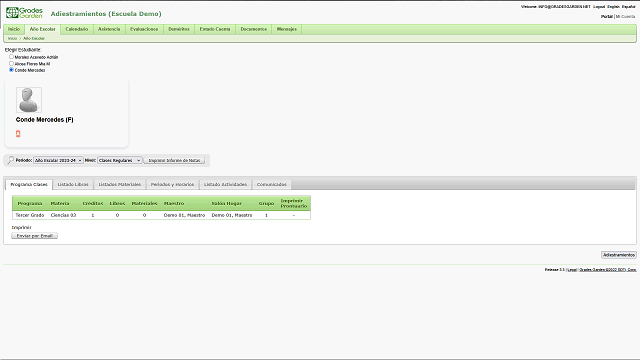This screenshot has width=640, height=360.
Task: Open the Deméritos menu tab
Action: point(179,29)
